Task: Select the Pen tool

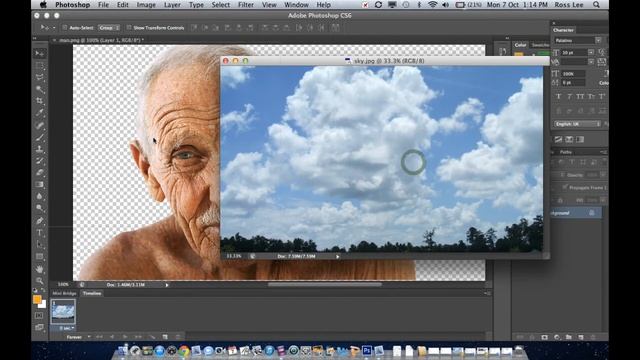Action: (x=40, y=221)
